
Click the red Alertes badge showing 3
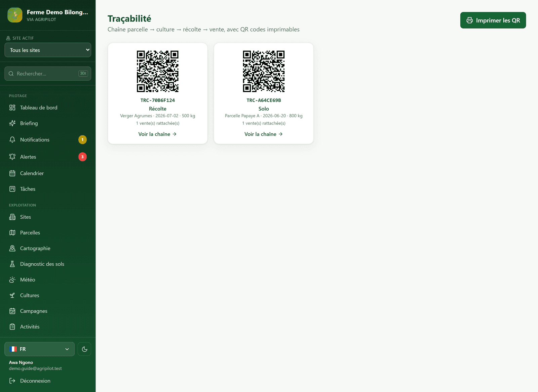click(x=82, y=157)
